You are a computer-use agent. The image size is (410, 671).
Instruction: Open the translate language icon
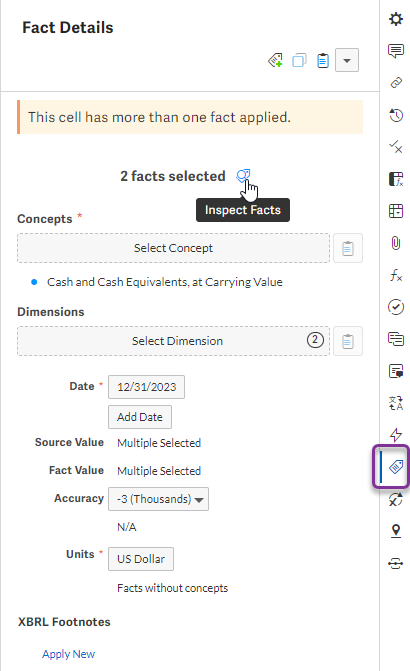pos(396,403)
